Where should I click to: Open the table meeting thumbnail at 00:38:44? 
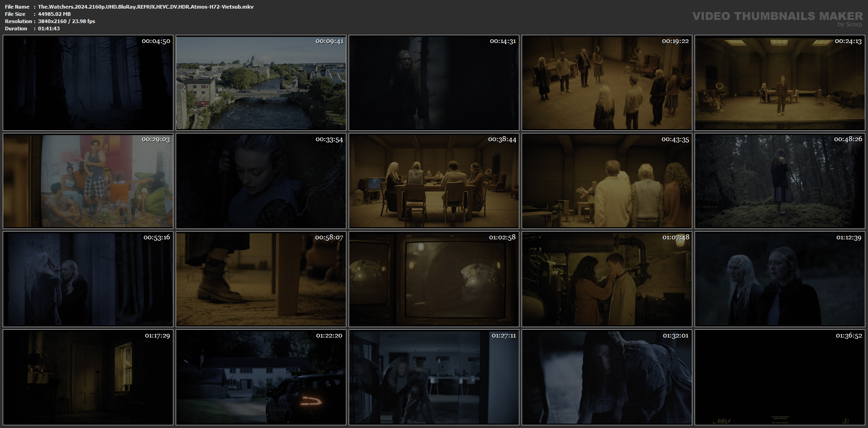434,181
